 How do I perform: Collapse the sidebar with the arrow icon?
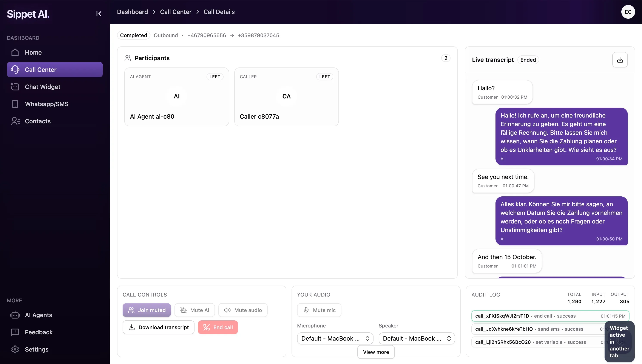[x=99, y=14]
